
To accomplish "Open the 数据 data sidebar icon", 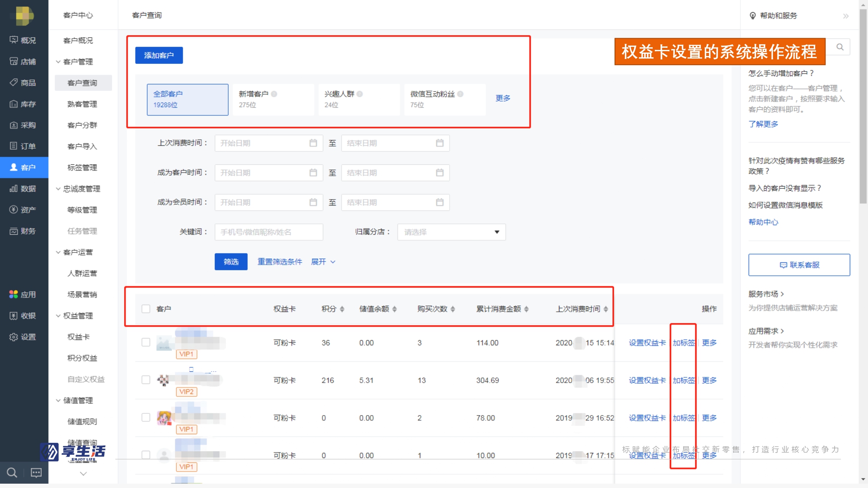I will [x=14, y=188].
